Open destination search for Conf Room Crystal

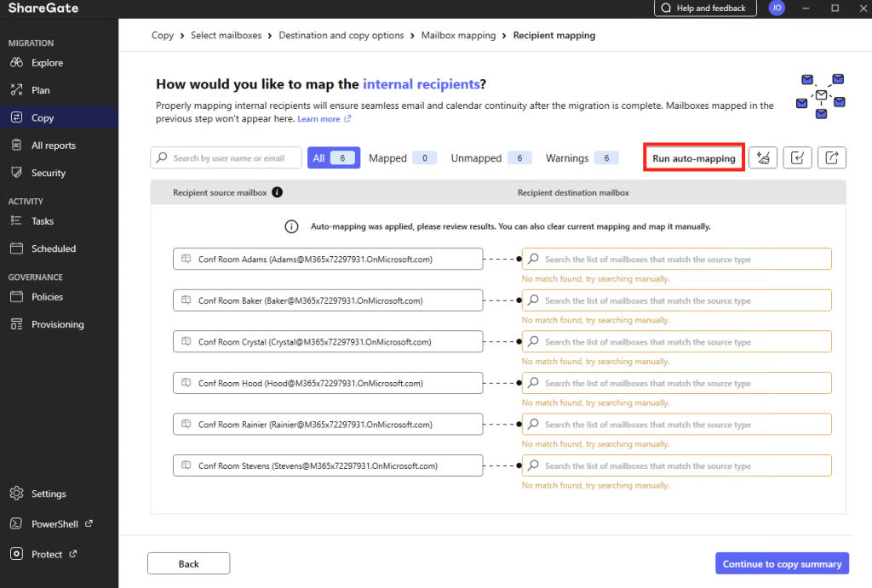[676, 342]
